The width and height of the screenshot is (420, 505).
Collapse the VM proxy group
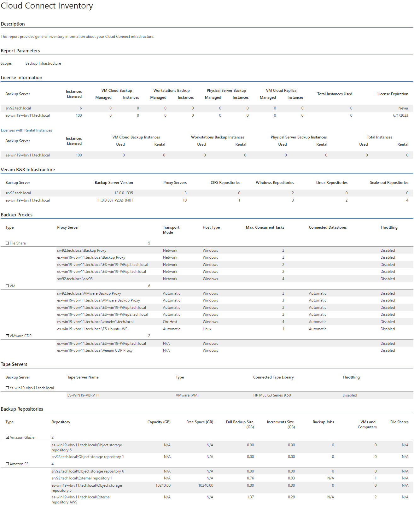(x=7, y=286)
